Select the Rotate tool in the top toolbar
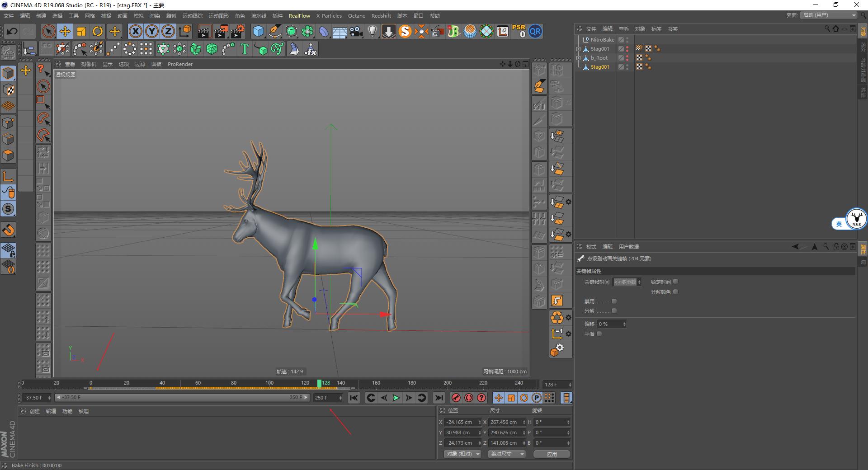Image resolution: width=868 pixels, height=470 pixels. pyautogui.click(x=98, y=31)
